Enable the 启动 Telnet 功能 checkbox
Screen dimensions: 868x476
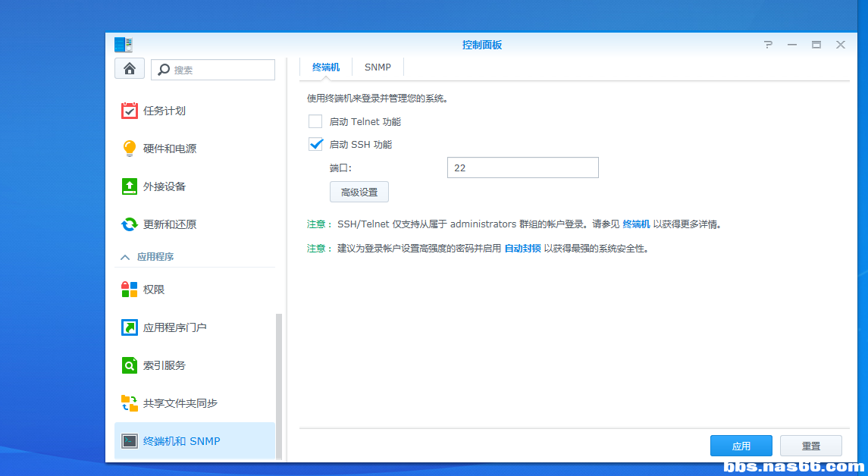(315, 121)
